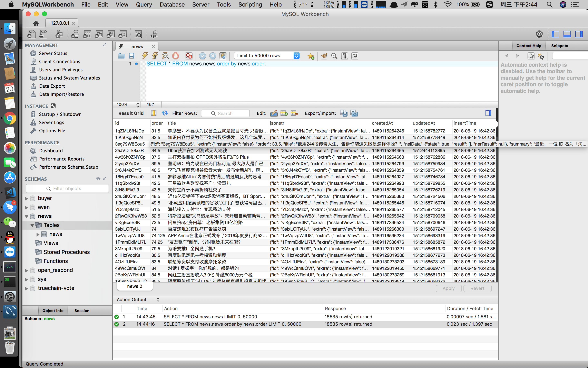Switch to the Snippets tab

[560, 46]
